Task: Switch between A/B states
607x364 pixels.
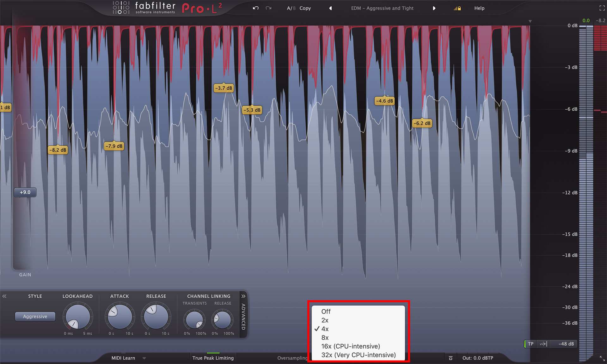Action: coord(291,8)
